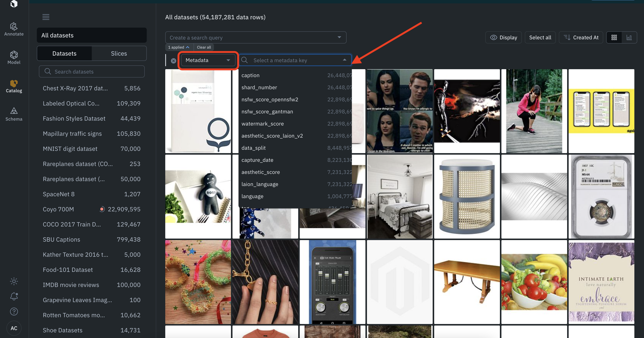Open the Display visibility options
This screenshot has width=644, height=338.
tap(503, 38)
